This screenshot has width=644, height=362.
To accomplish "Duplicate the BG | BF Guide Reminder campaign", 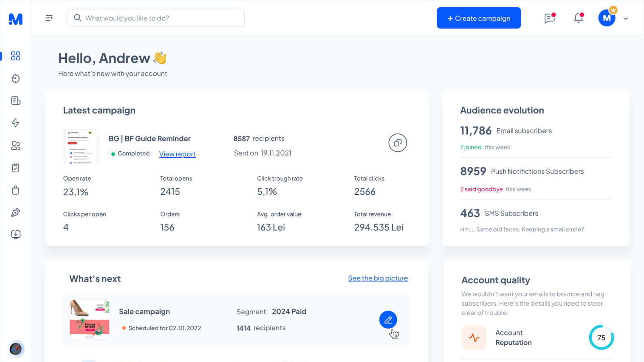I will 398,143.
